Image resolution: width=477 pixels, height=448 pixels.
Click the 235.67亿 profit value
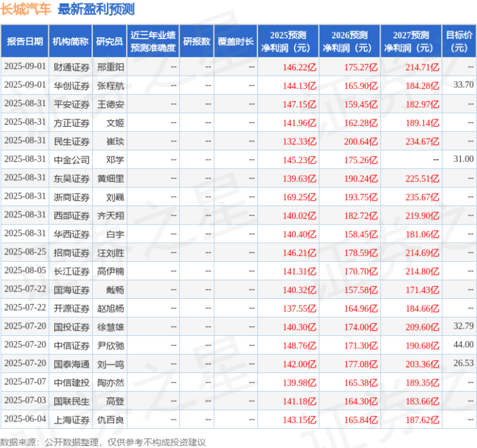422,197
